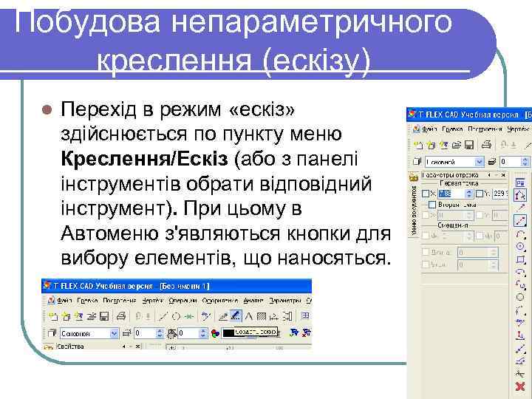
Task: Select the continuous line mode icon in automenu
Action: point(520,195)
